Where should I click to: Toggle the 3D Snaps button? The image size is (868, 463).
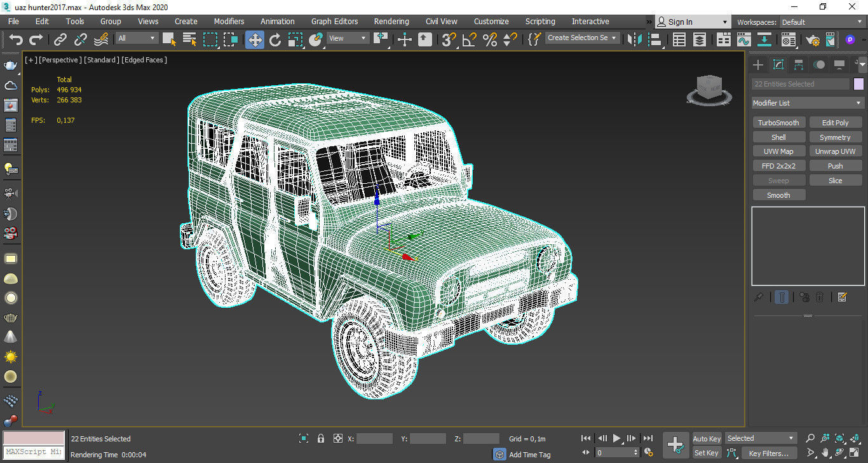(x=449, y=39)
